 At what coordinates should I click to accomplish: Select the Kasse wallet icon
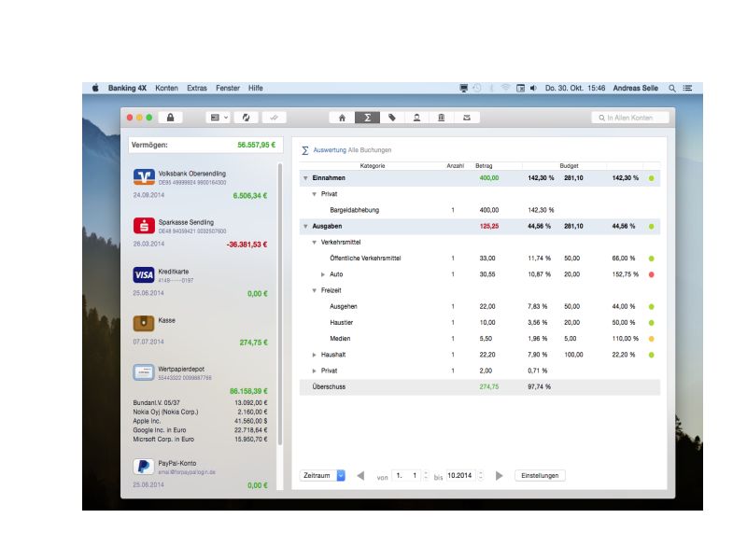pos(144,323)
